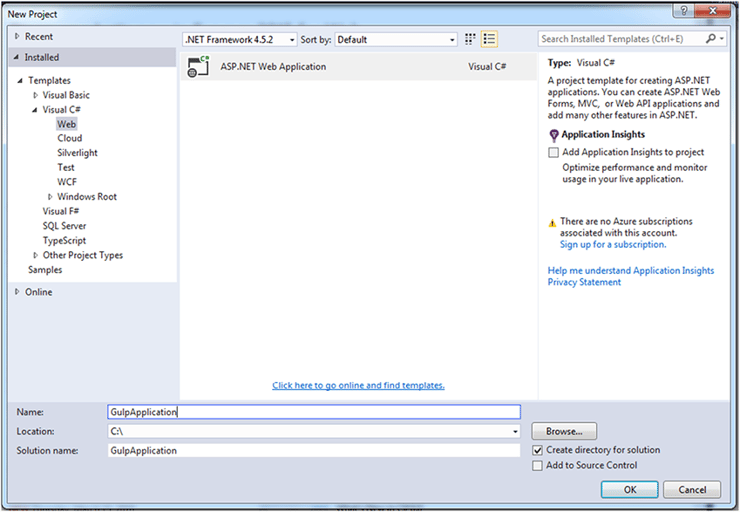This screenshot has width=740, height=512.
Task: Collapse the Templates tree node
Action: [20, 81]
